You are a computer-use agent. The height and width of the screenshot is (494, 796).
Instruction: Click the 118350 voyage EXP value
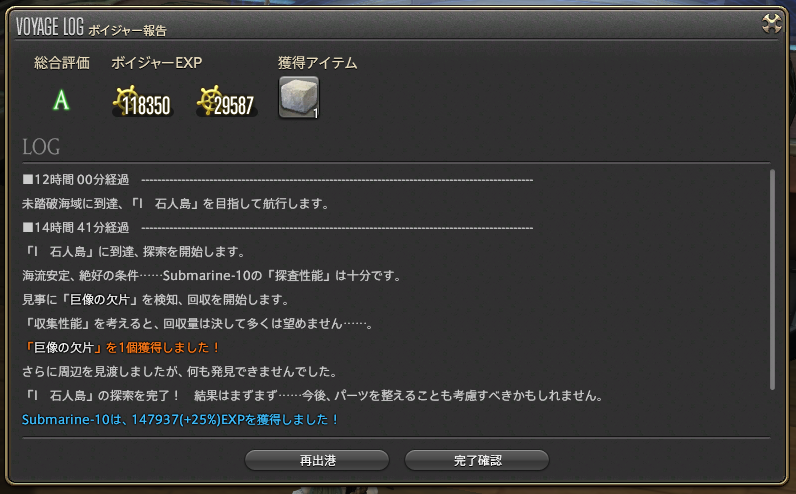click(147, 106)
